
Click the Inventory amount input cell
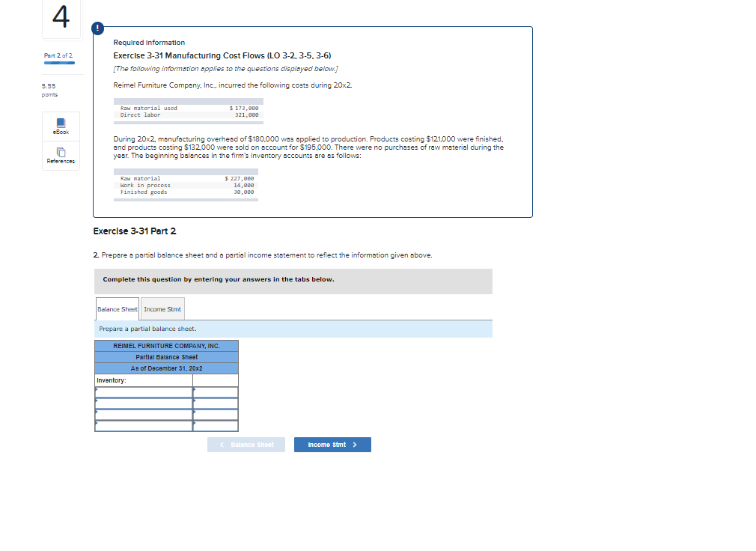216,380
